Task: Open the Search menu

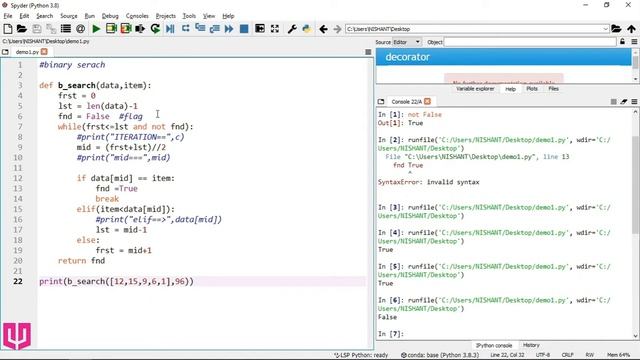Action: pos(44,16)
